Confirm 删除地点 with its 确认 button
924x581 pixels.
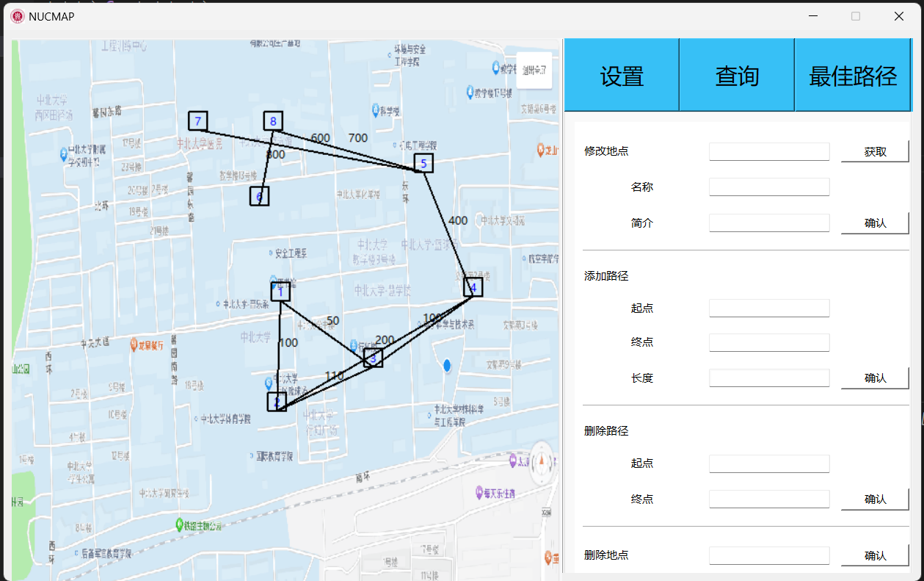coord(875,556)
